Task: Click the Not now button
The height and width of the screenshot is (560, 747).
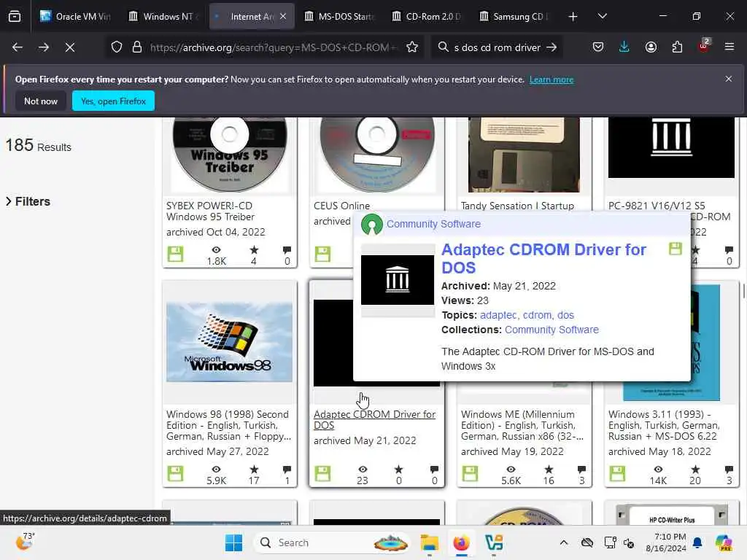Action: tap(41, 101)
